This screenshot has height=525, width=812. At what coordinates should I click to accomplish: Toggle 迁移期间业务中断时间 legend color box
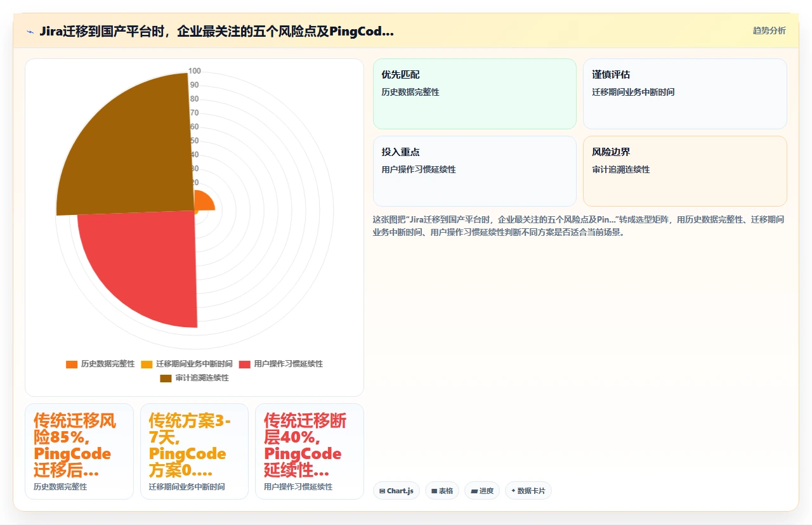147,364
